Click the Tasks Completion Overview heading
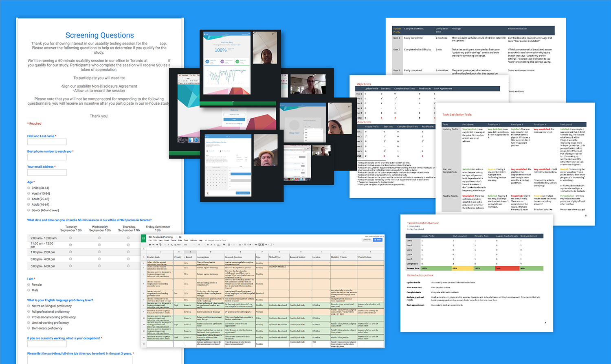 coord(423,223)
